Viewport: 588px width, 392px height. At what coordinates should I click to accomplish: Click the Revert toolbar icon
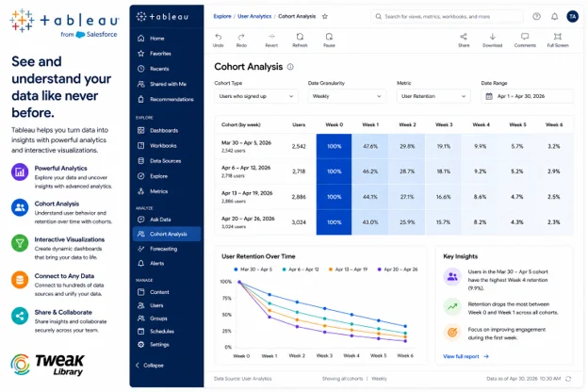271,37
